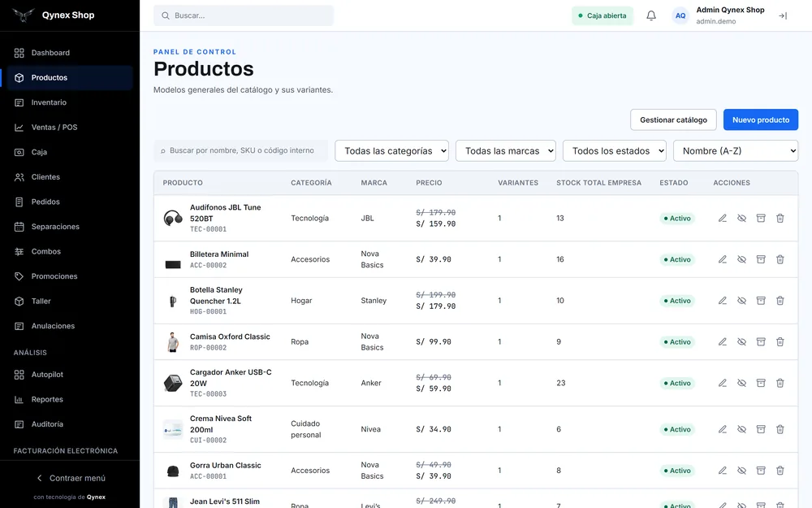
Task: Archive the Audífonos JBL Tune 520BT product
Action: pos(761,218)
